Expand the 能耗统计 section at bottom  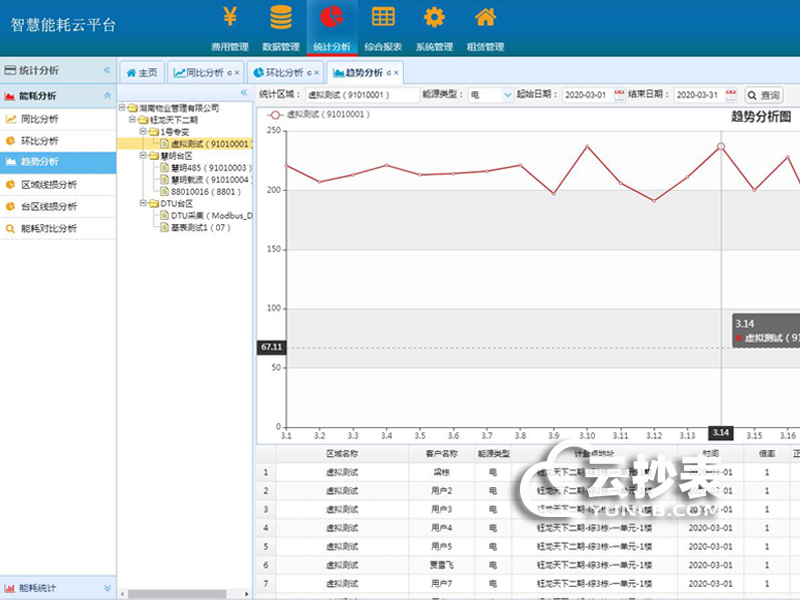point(107,588)
